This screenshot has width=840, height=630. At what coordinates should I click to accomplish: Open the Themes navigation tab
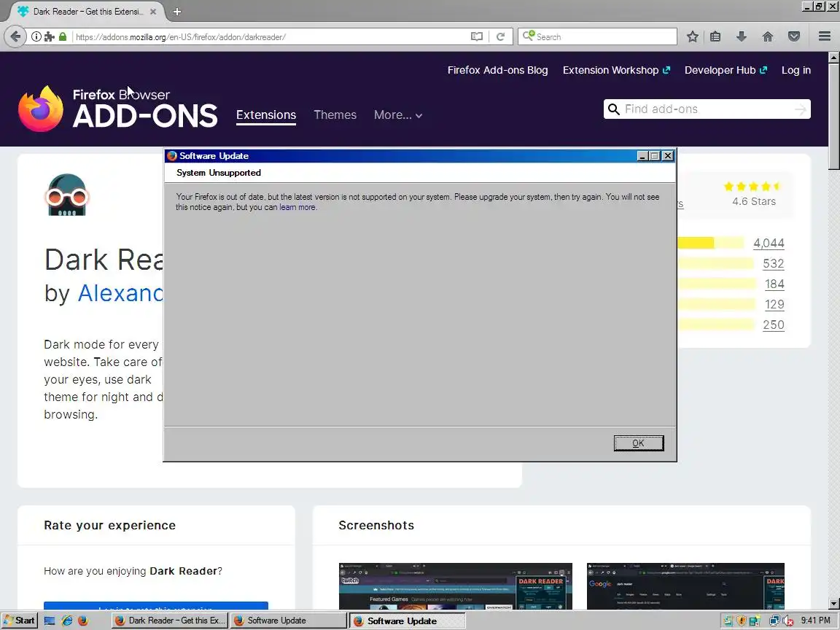coord(335,114)
